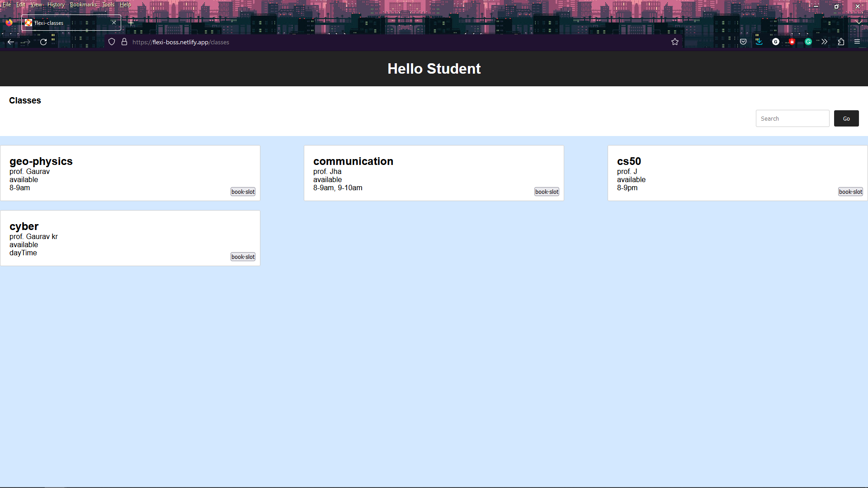Click inside the Search input field

pos(792,118)
